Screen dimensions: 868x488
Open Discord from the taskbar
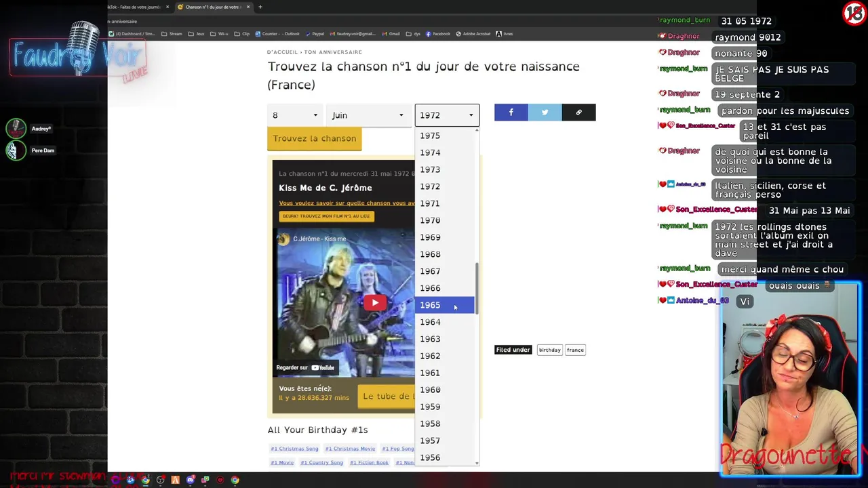[191, 480]
